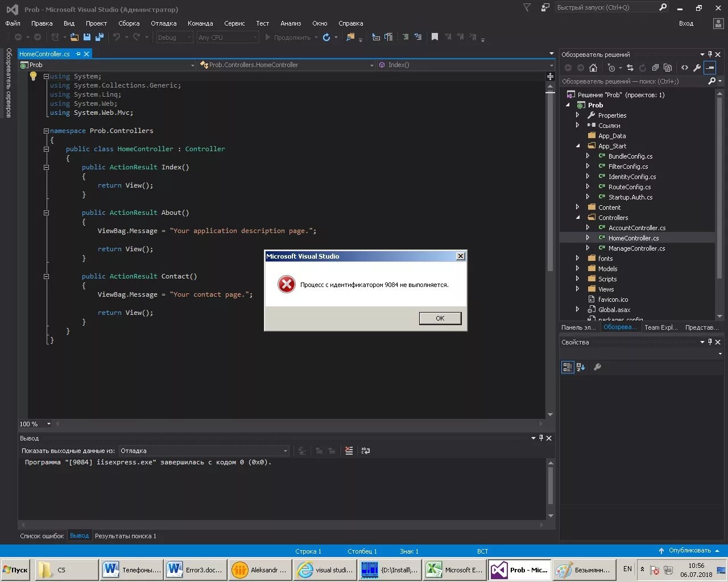The image size is (728, 582).
Task: Click the Windows Пуск start button
Action: pyautogui.click(x=16, y=570)
